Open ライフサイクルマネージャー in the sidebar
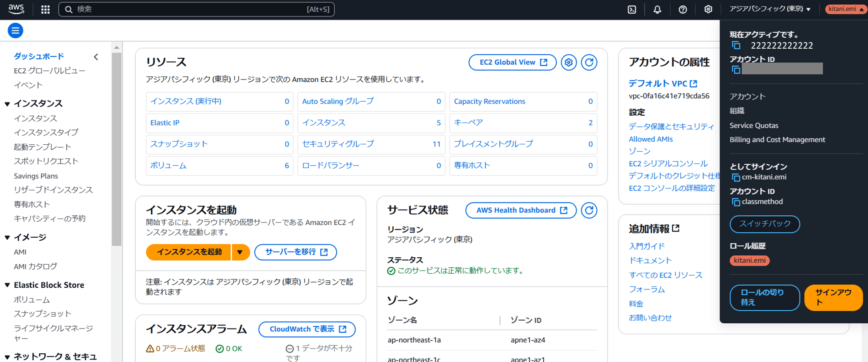Image resolution: width=868 pixels, height=362 pixels. (x=53, y=333)
